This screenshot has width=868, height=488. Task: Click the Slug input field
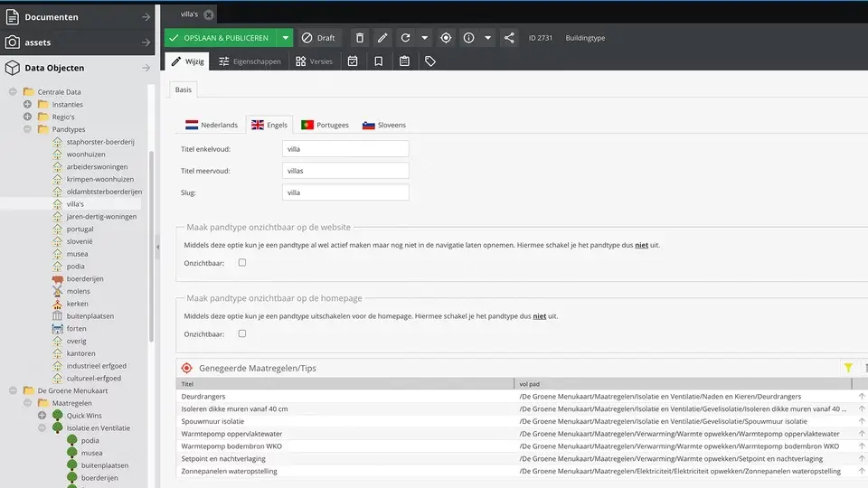[345, 192]
